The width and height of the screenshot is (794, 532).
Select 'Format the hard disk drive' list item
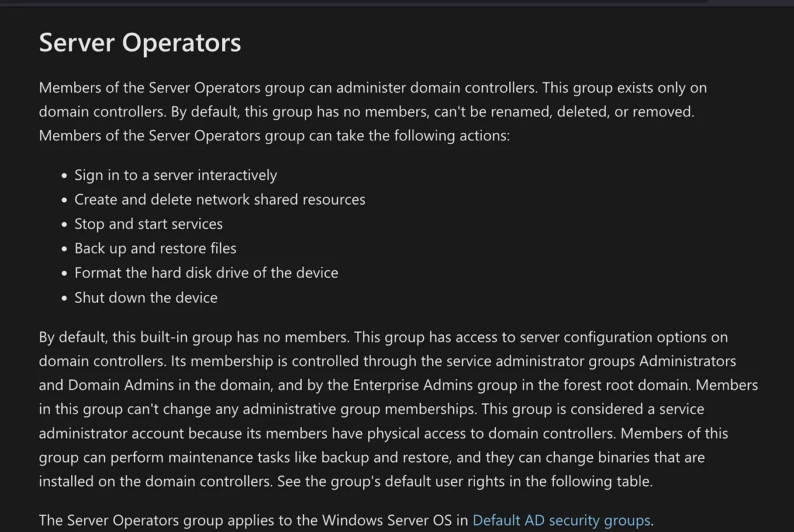(x=206, y=273)
